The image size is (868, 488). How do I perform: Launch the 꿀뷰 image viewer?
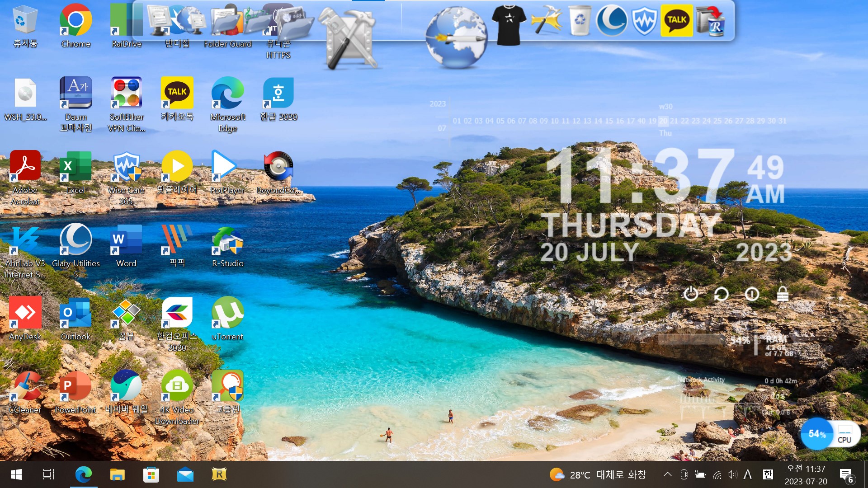pyautogui.click(x=127, y=318)
